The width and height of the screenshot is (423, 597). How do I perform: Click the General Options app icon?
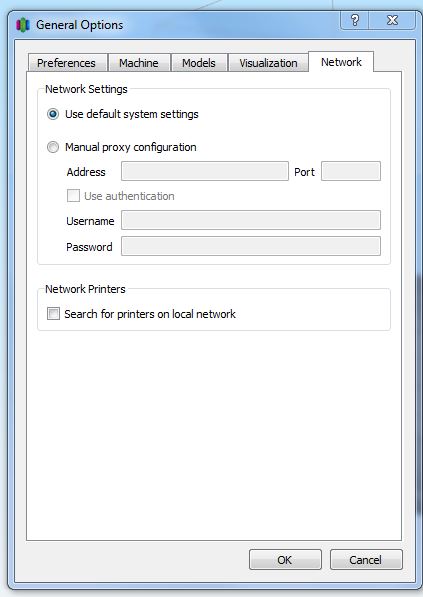pyautogui.click(x=23, y=25)
